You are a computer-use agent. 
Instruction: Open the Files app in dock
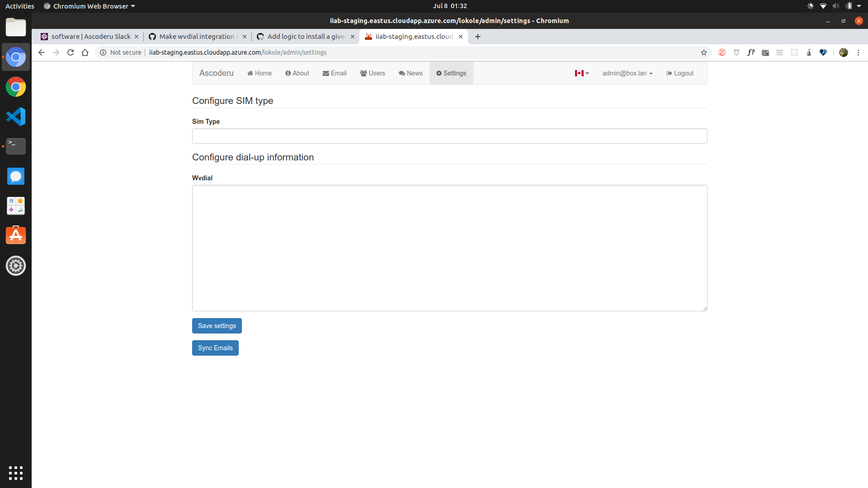(16, 28)
